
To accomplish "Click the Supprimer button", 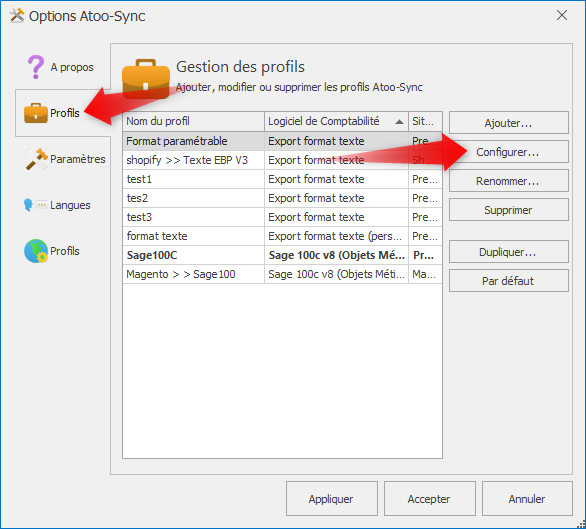I will point(509,210).
